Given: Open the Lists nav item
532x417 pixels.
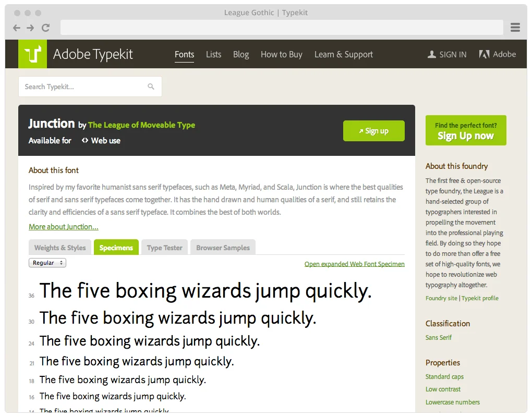Looking at the screenshot, I should (213, 54).
